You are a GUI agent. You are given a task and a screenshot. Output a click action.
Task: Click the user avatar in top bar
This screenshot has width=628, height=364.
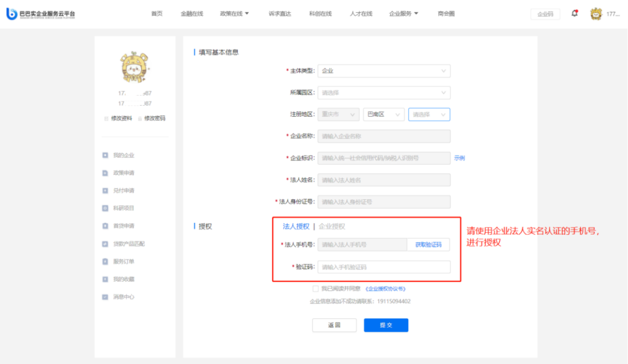click(x=596, y=14)
